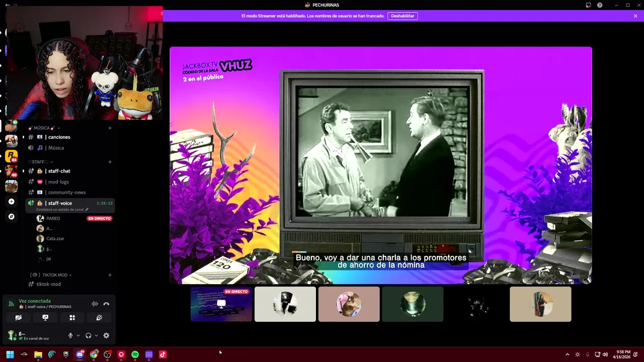This screenshot has width=644, height=362.
Task: Open Spotify from taskbar
Action: click(135, 354)
